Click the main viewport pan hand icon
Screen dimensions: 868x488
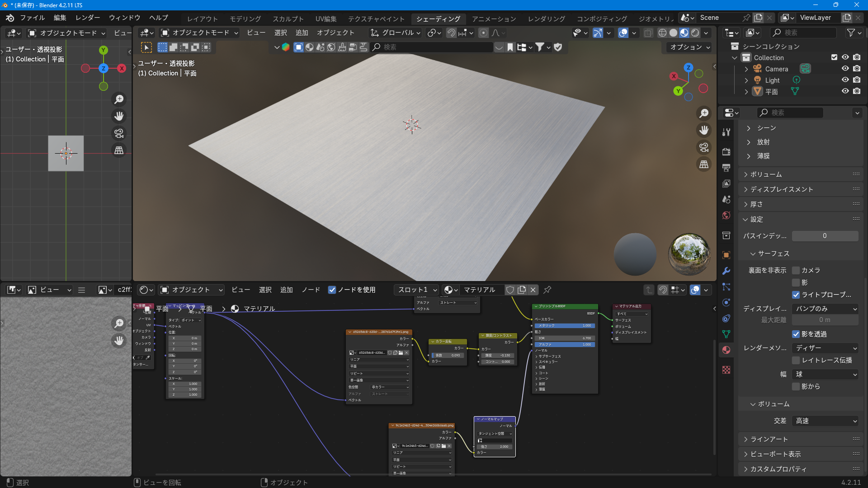pyautogui.click(x=704, y=131)
